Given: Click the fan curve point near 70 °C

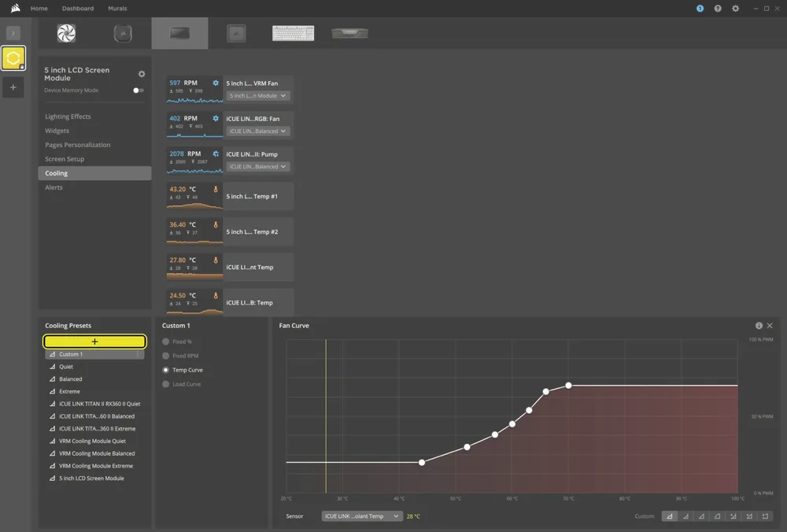Looking at the screenshot, I should pos(568,386).
